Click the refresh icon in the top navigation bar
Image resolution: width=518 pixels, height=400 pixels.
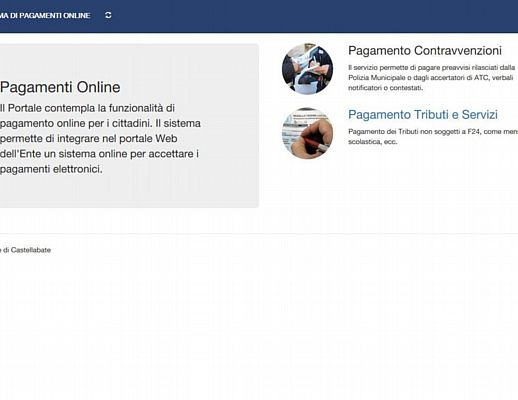click(x=108, y=15)
